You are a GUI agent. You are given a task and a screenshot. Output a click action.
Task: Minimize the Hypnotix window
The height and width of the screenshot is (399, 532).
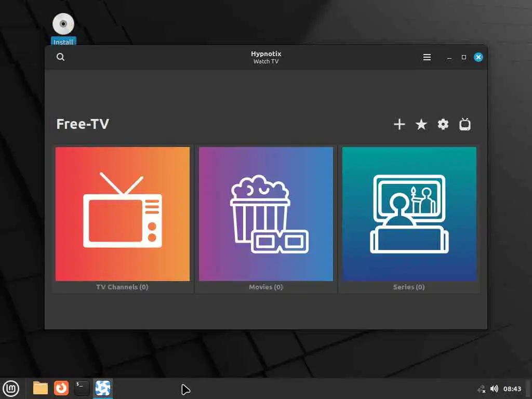tap(449, 57)
